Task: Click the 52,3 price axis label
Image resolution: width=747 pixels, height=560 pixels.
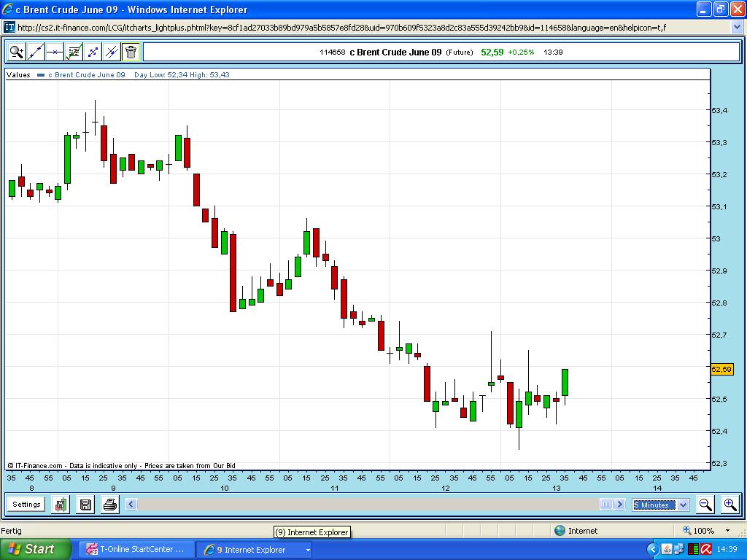Action: click(719, 463)
